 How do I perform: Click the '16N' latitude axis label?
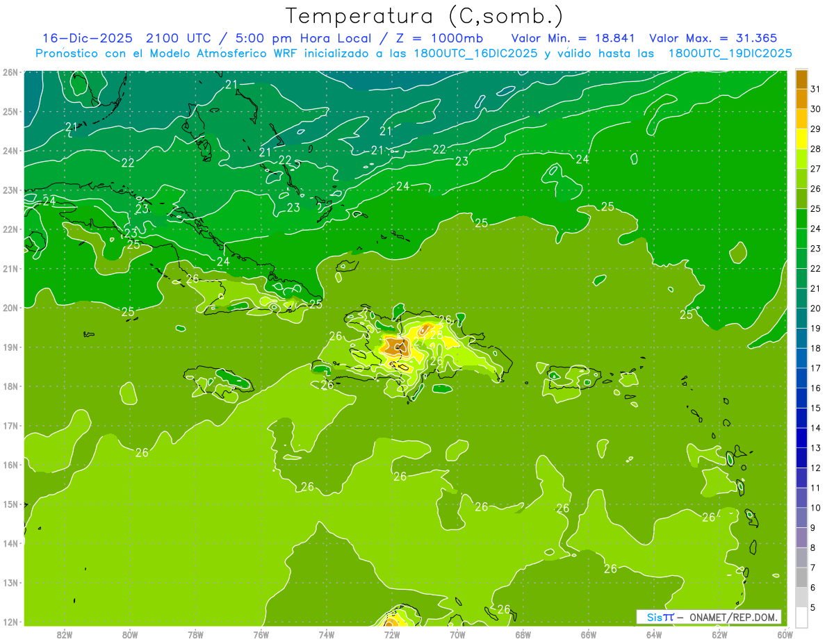pos(10,465)
